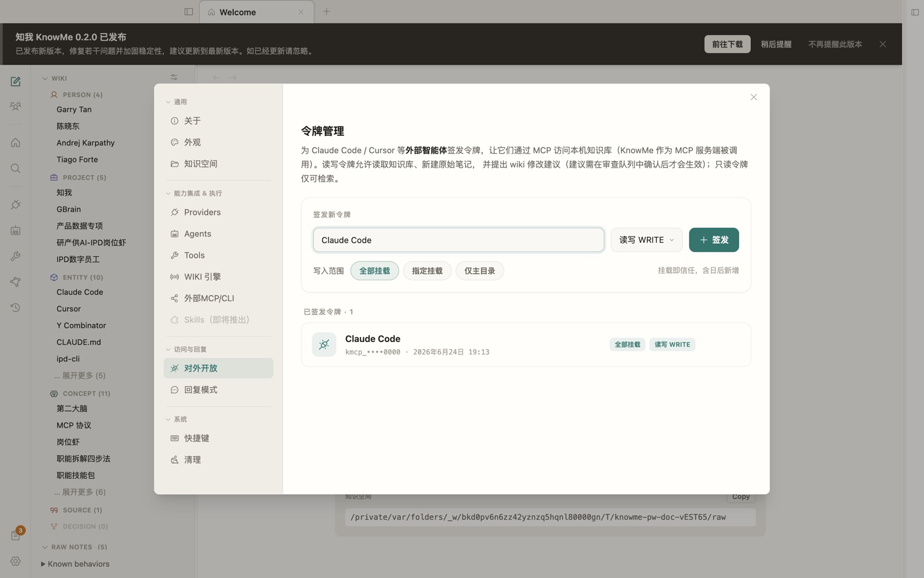Open Cursor entity page
Image resolution: width=924 pixels, height=578 pixels.
tap(69, 309)
